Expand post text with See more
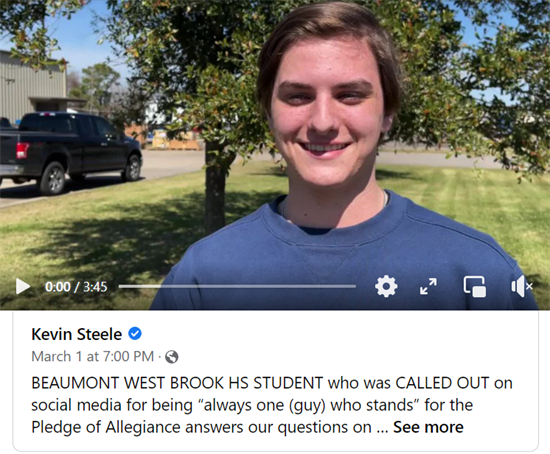The image size is (550, 454). pyautogui.click(x=428, y=427)
